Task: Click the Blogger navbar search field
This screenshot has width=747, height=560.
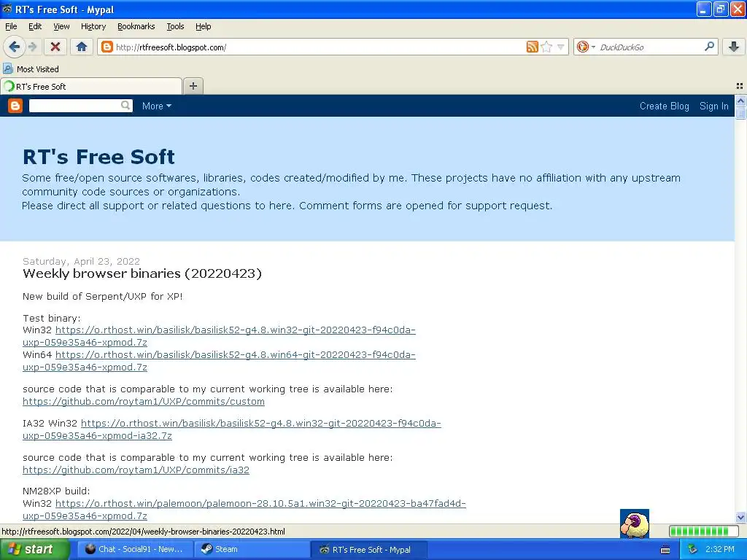Action: click(75, 106)
